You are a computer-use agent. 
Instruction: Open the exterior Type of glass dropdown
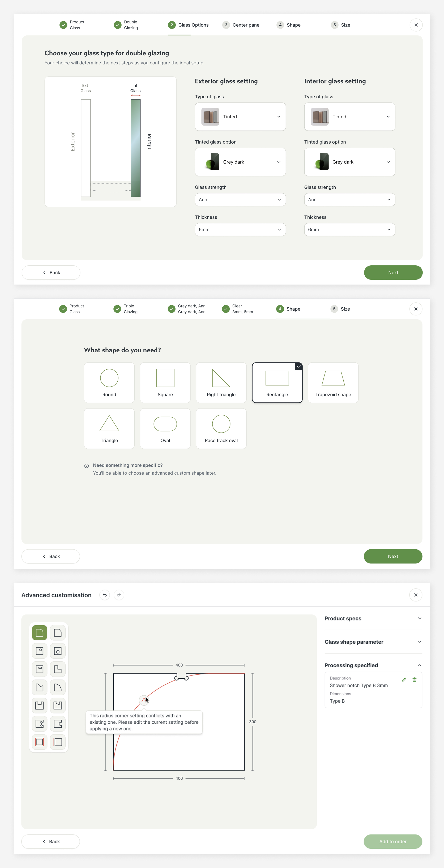coord(240,117)
